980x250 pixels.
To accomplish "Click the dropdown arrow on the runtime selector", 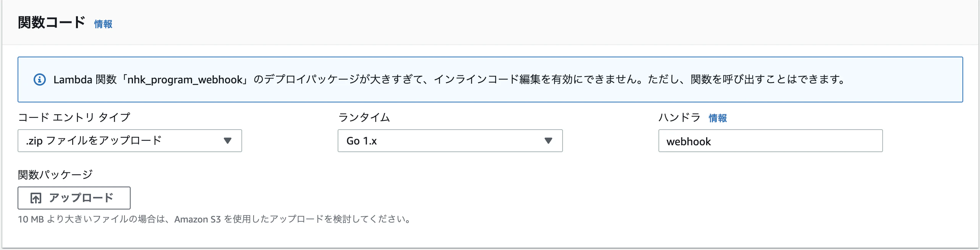I will [x=549, y=141].
